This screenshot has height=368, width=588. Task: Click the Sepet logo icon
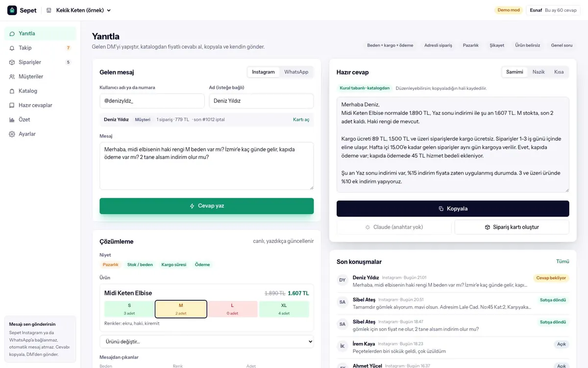pos(12,10)
